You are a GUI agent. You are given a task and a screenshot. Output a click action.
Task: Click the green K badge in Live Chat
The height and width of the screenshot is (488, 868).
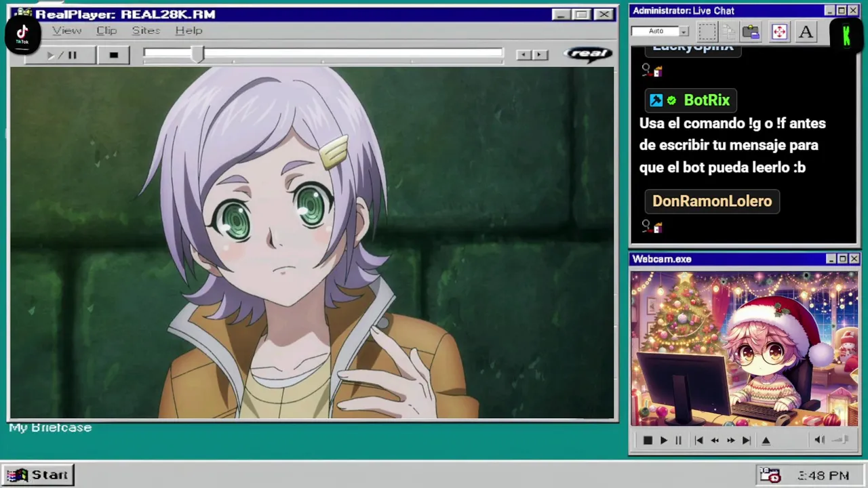pyautogui.click(x=846, y=36)
